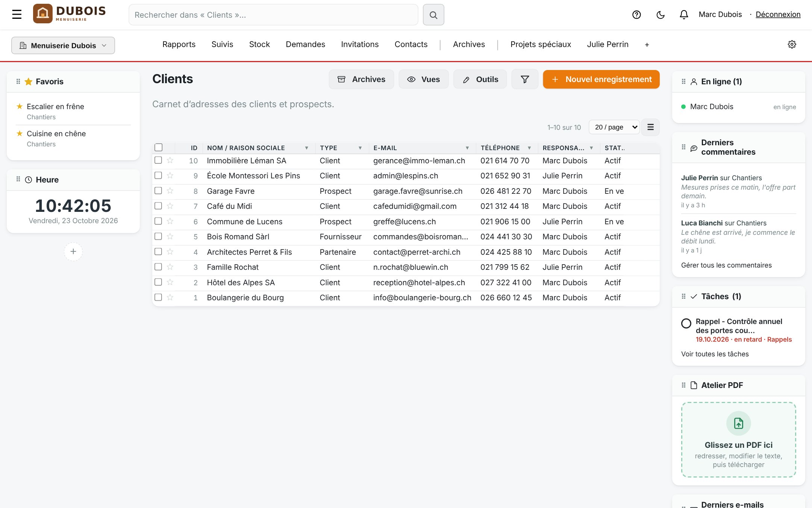812x508 pixels.
Task: Click the filter funnel icon
Action: 525,79
